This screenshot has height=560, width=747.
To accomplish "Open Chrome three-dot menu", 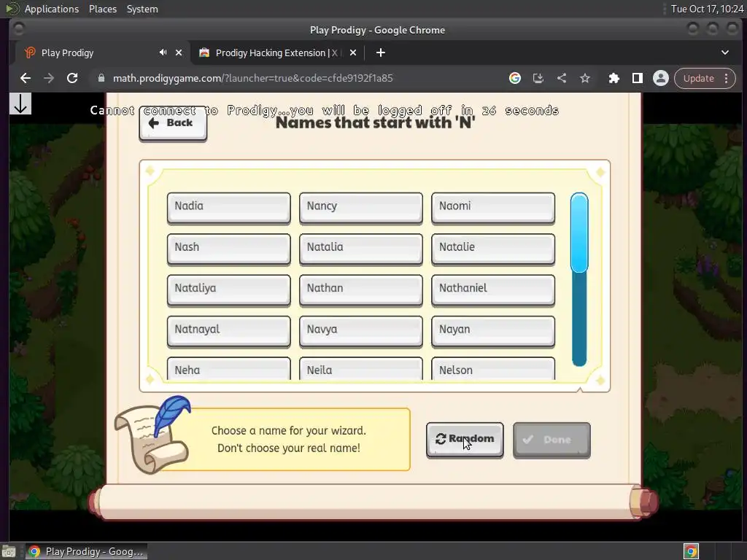I will [727, 78].
